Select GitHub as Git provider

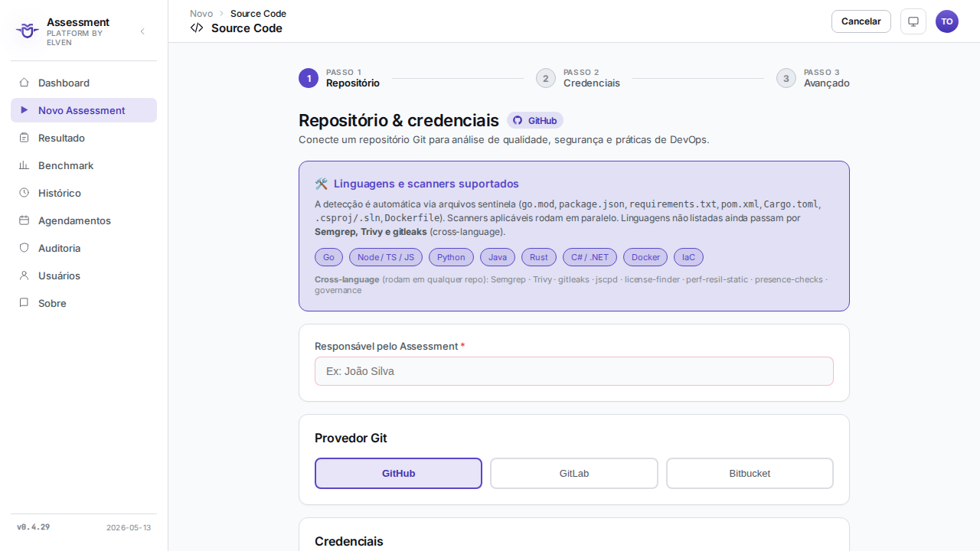[398, 474]
